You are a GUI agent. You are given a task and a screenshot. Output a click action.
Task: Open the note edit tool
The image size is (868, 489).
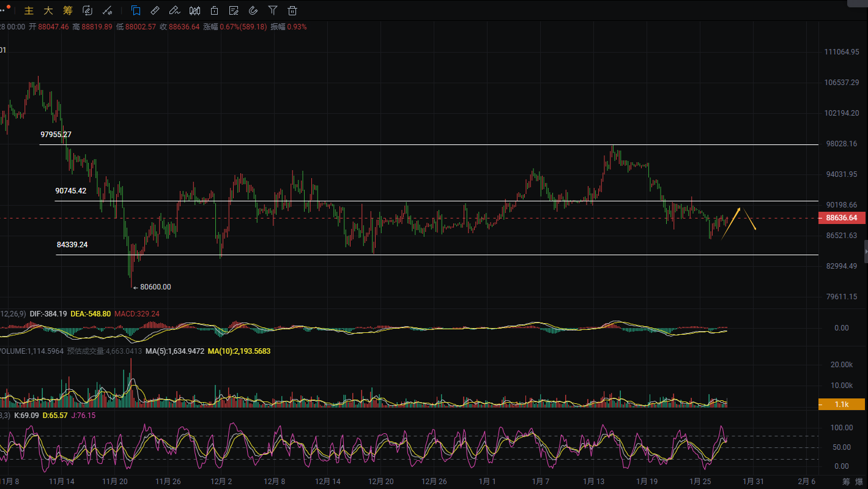click(234, 10)
